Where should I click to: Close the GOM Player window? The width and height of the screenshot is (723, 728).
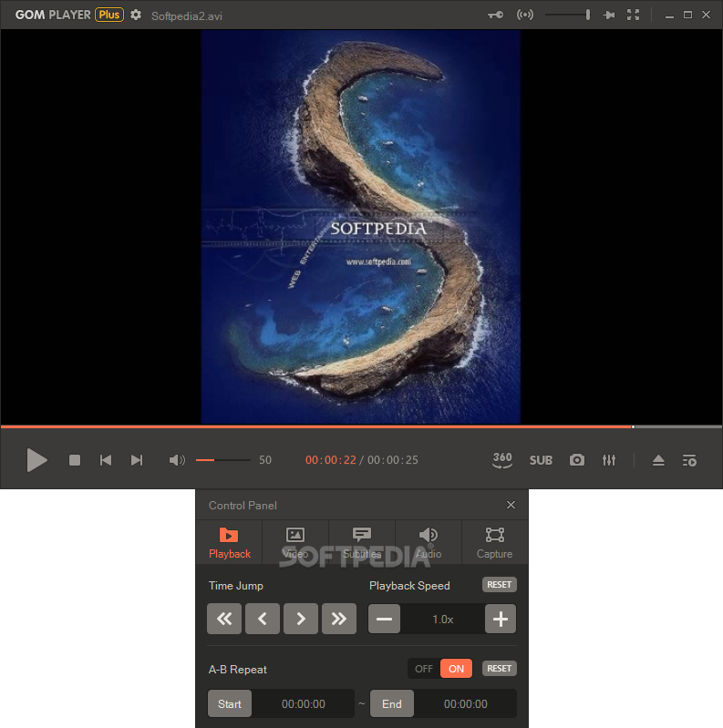click(x=707, y=15)
